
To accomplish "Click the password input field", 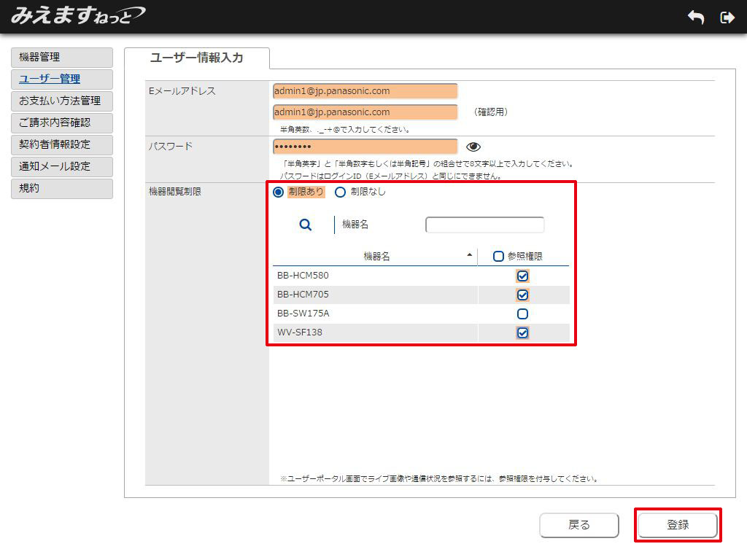I will tap(365, 147).
